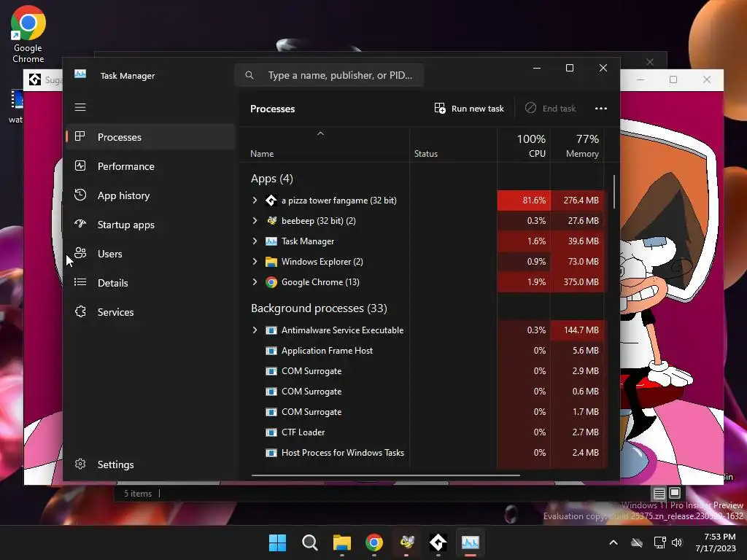
Task: Select a pizza tower fangame process icon
Action: pyautogui.click(x=271, y=201)
